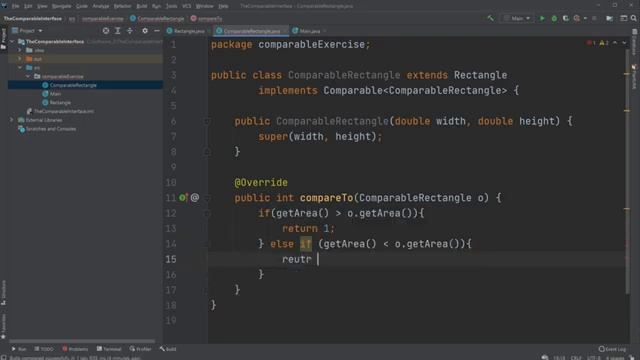Click the editor vertical scrollbar
640x360 pixels.
[x=627, y=171]
